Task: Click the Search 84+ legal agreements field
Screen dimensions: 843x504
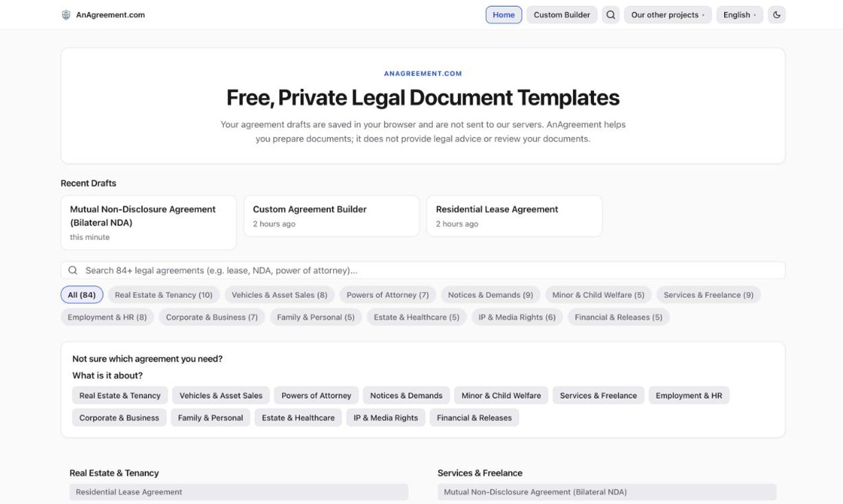Action: point(423,271)
